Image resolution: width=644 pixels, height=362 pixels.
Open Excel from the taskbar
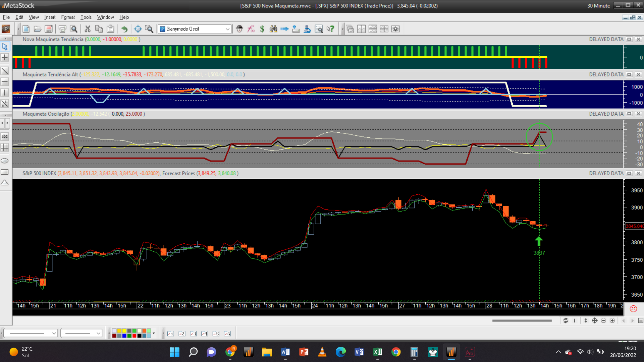tap(377, 352)
